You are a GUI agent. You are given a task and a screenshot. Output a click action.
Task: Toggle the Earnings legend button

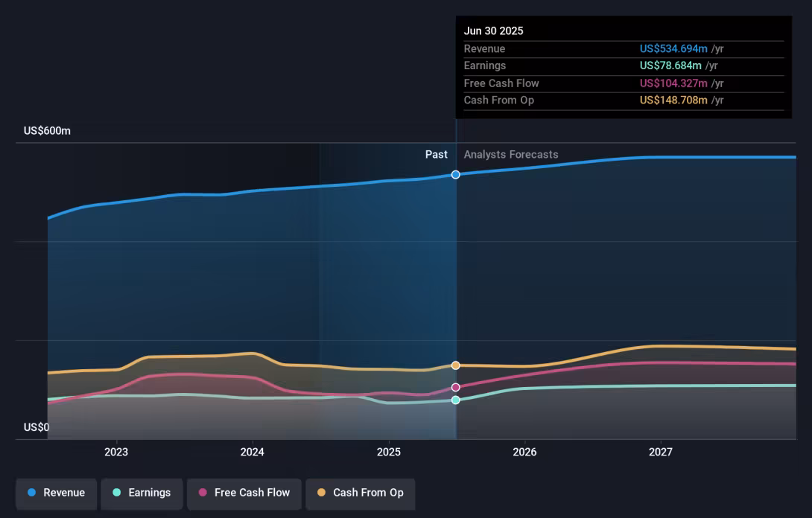pyautogui.click(x=142, y=493)
